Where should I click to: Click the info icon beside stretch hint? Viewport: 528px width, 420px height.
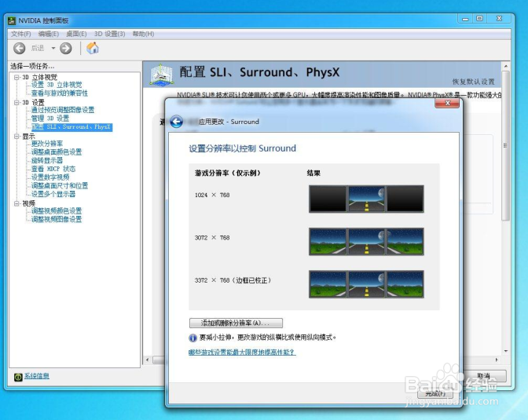click(193, 338)
